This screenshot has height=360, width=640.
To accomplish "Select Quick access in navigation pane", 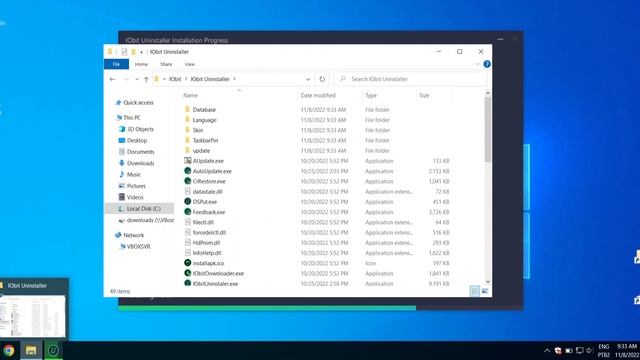I will [x=138, y=103].
